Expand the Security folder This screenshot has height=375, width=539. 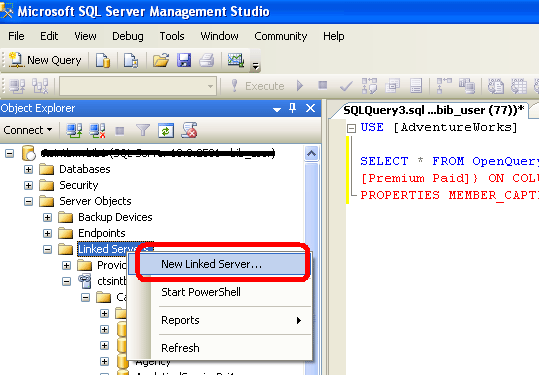click(x=29, y=186)
